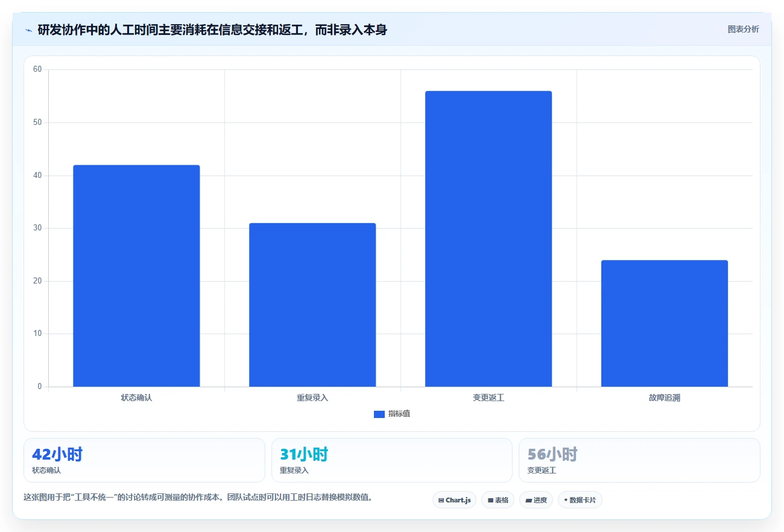Toggle the 指标值 legend color box

pos(379,414)
